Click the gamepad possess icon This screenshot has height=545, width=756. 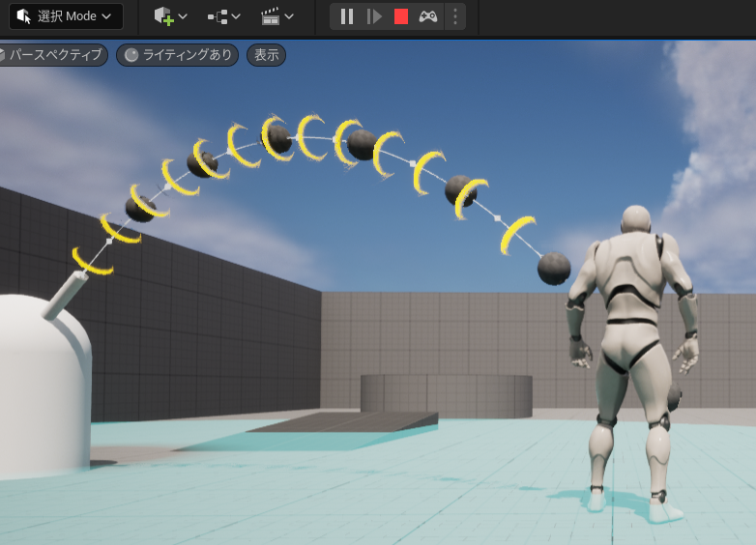[x=427, y=16]
